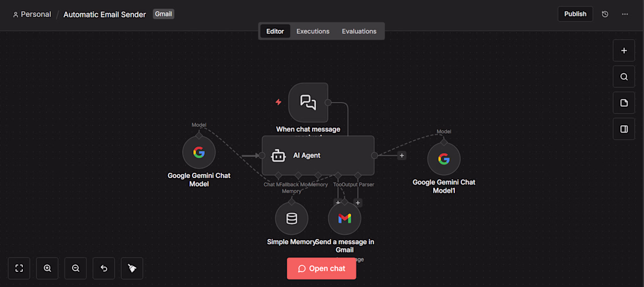The image size is (644, 287).
Task: Click the reset zoom arrow icon
Action: coord(104,268)
